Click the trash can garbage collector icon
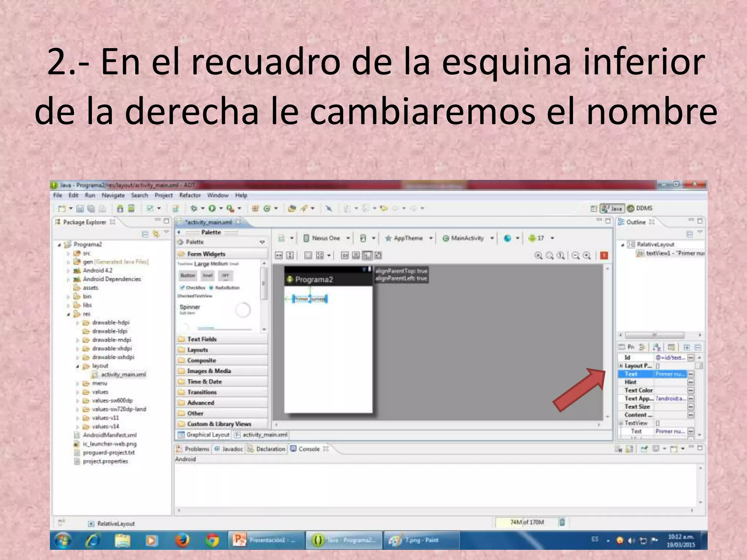747x560 pixels. coord(562,522)
